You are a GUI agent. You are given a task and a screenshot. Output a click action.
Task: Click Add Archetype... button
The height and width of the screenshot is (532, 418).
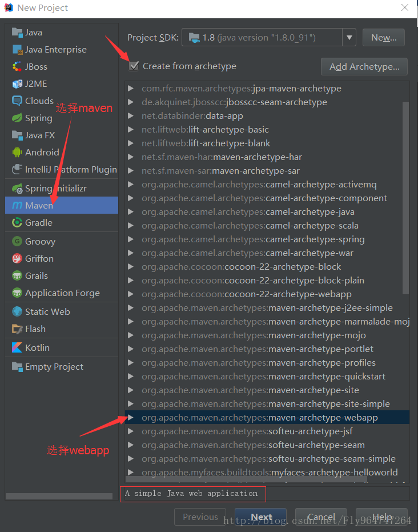point(364,66)
